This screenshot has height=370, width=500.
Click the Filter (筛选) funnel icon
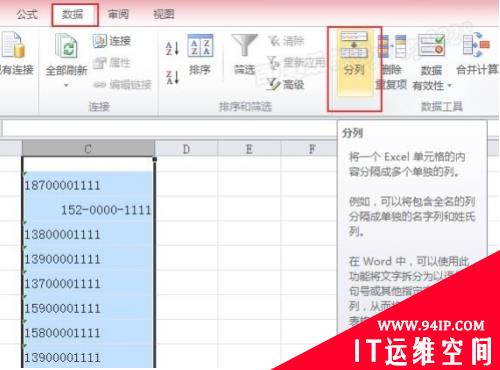pyautogui.click(x=245, y=45)
